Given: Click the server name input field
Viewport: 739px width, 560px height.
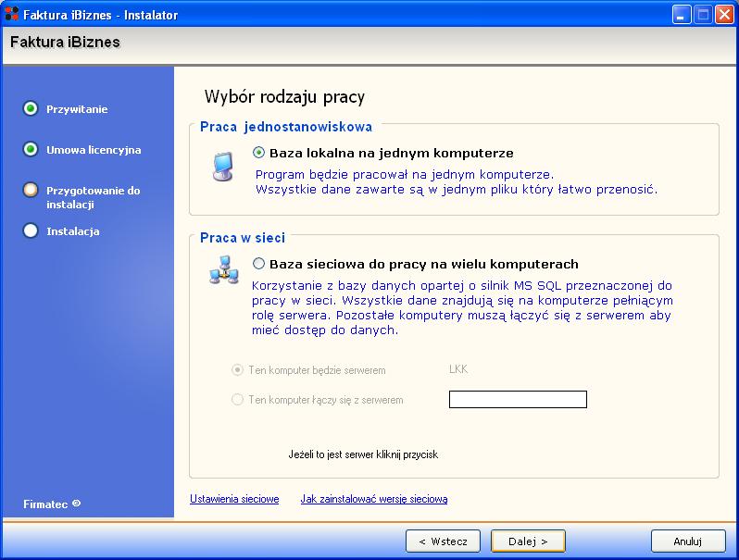Looking at the screenshot, I should [x=518, y=399].
